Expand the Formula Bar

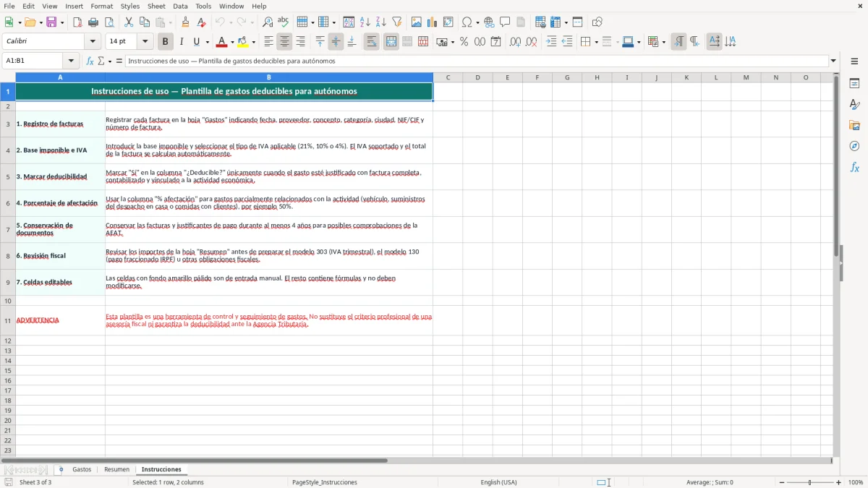pyautogui.click(x=833, y=61)
